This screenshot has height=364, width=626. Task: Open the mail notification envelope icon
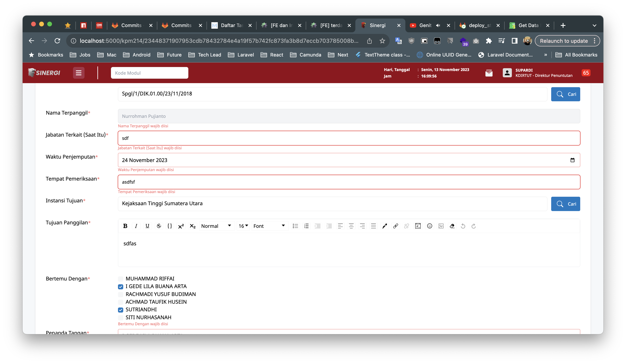489,73
